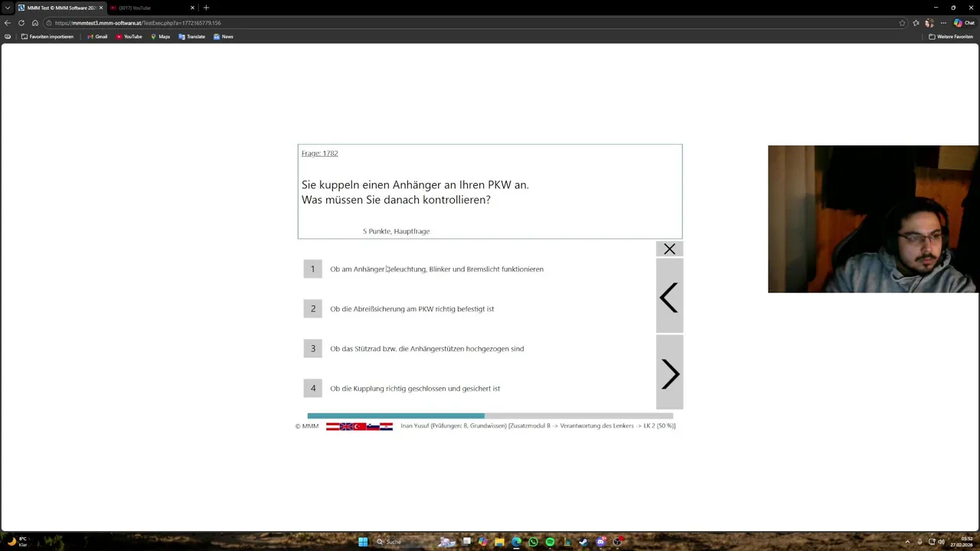Open the clock and date panel
The height and width of the screenshot is (551, 980).
click(962, 542)
